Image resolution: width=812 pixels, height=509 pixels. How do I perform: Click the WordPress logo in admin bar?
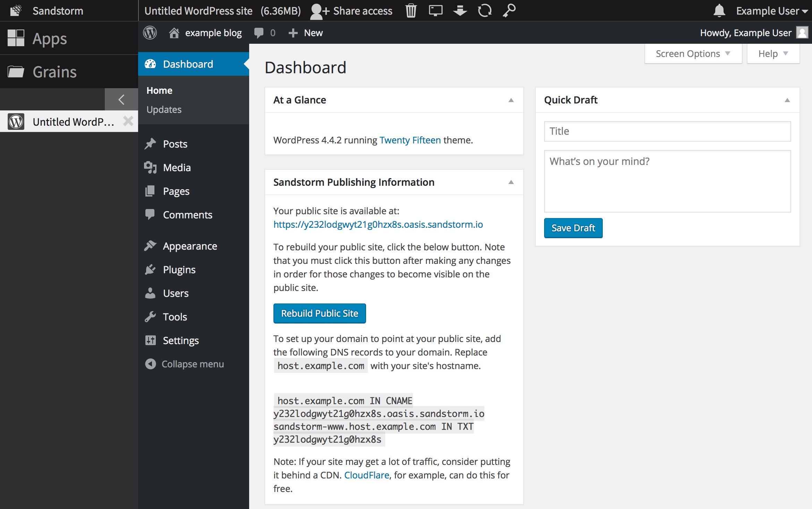[150, 33]
